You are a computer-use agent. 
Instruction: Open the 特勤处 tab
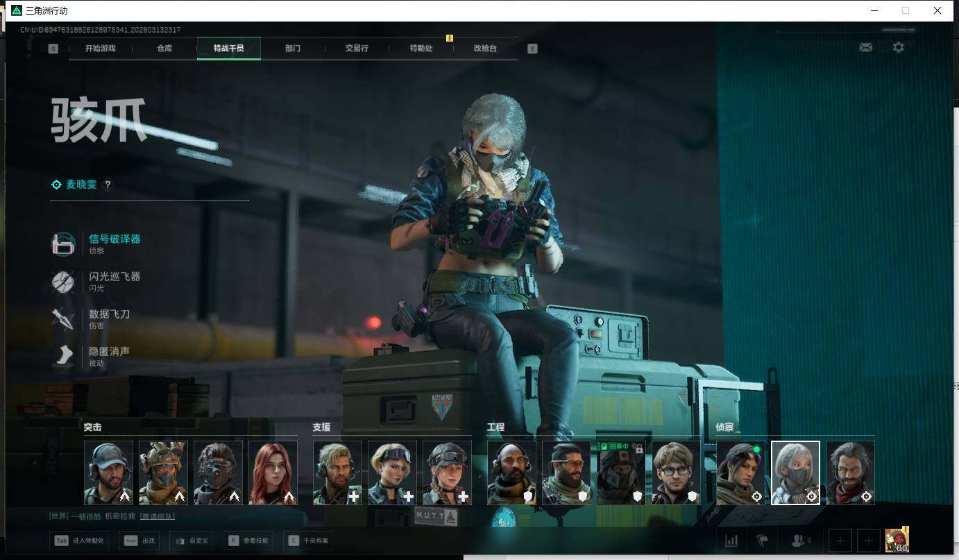point(421,49)
